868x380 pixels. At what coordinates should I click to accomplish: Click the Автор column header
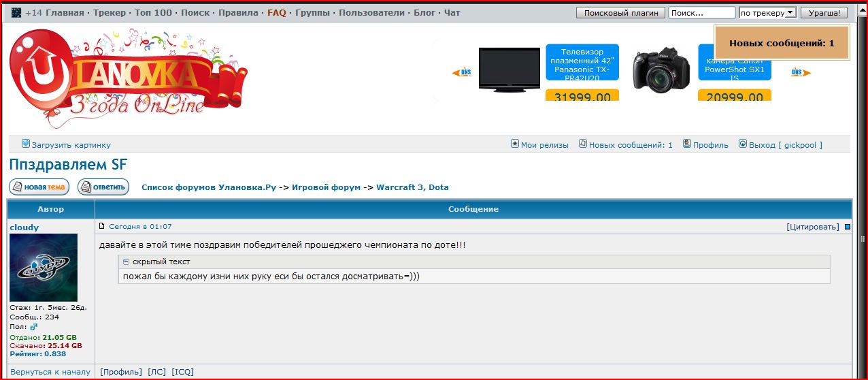pos(51,209)
